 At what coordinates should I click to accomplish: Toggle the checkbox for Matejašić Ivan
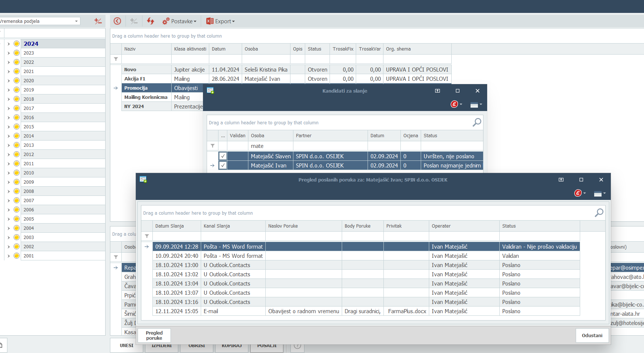(x=223, y=165)
